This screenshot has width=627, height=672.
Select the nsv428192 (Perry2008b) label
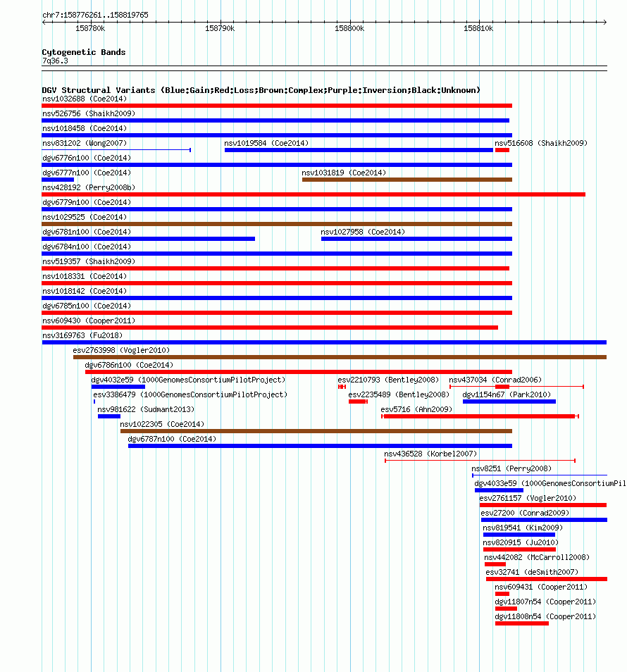click(89, 187)
